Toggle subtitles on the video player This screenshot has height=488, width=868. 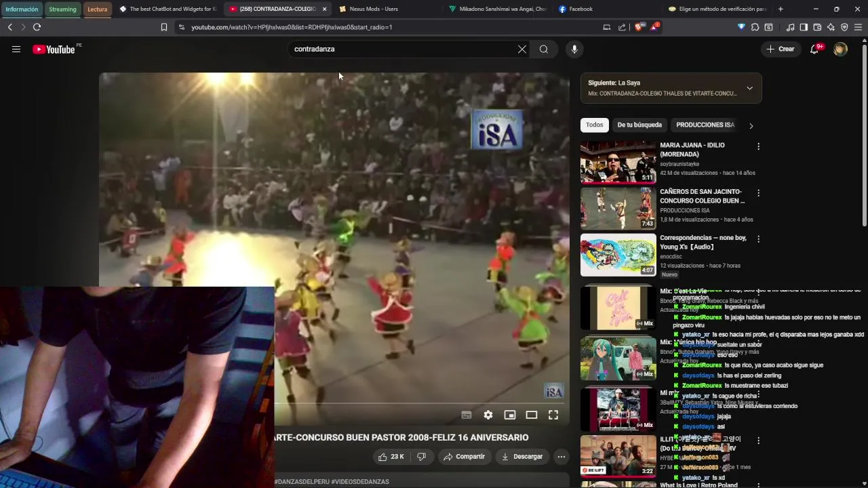[467, 415]
